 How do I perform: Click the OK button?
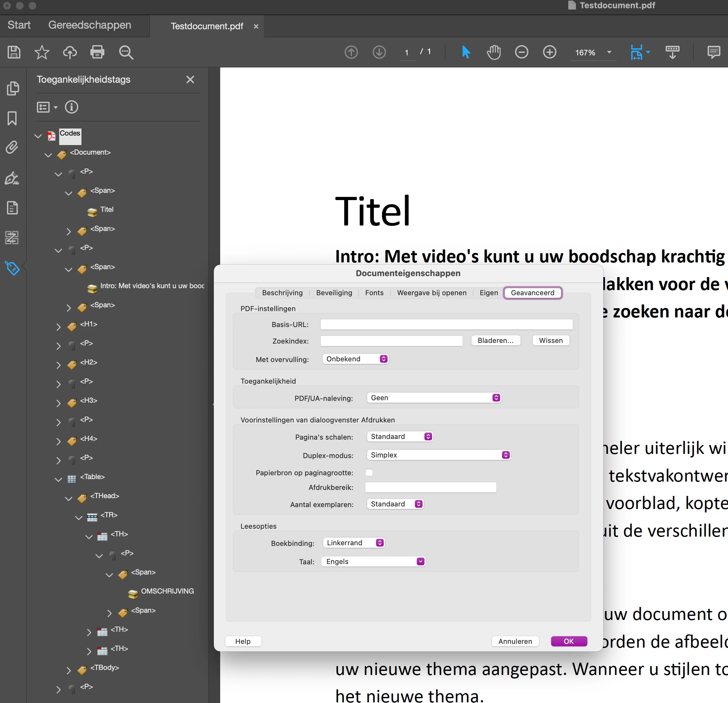569,641
